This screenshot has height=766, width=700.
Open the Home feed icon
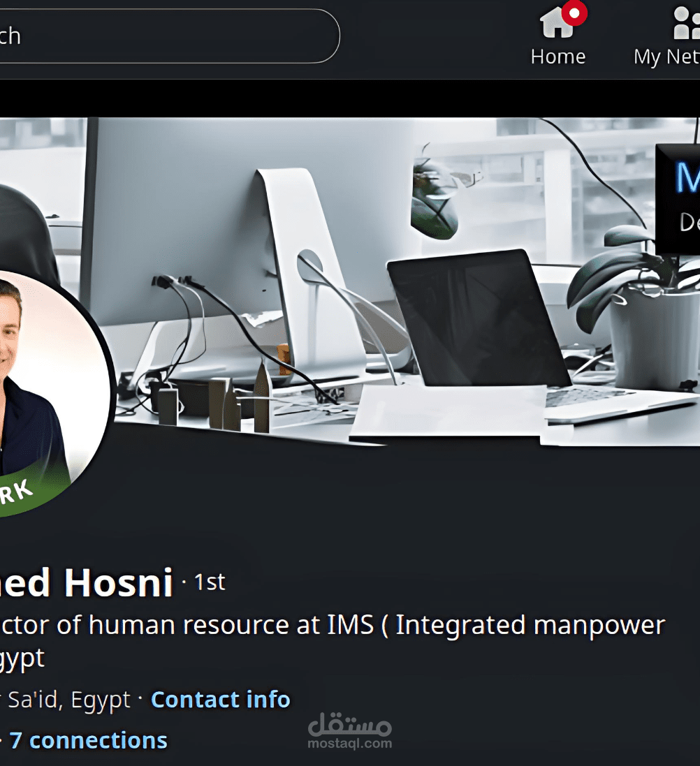click(557, 22)
